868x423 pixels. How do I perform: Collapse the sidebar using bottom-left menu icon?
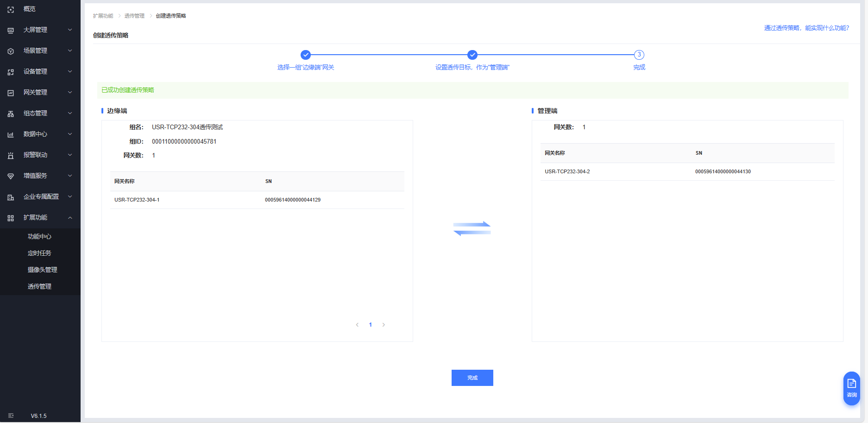(11, 416)
